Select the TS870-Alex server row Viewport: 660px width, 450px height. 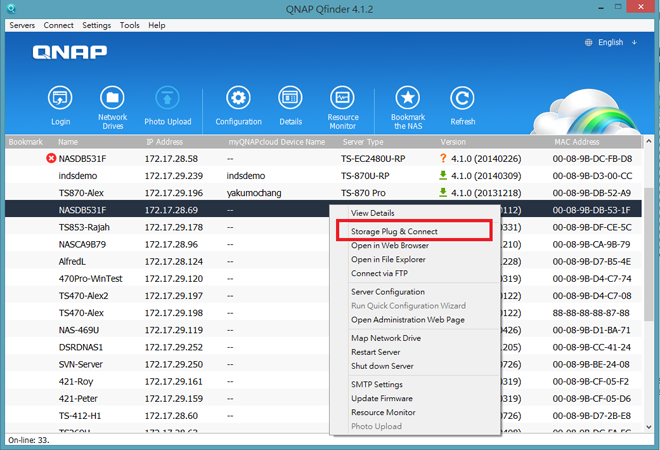(x=323, y=193)
